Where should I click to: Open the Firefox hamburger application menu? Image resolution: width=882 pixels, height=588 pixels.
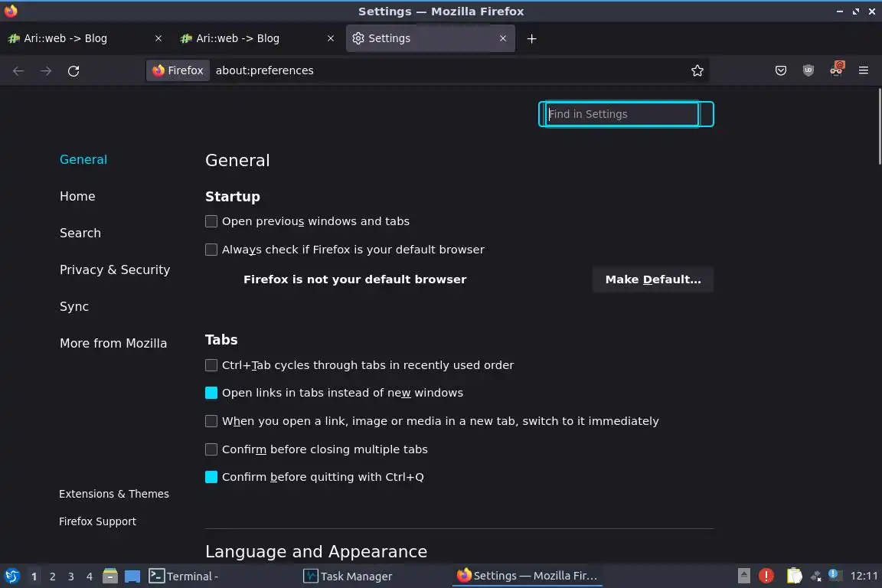click(x=864, y=70)
